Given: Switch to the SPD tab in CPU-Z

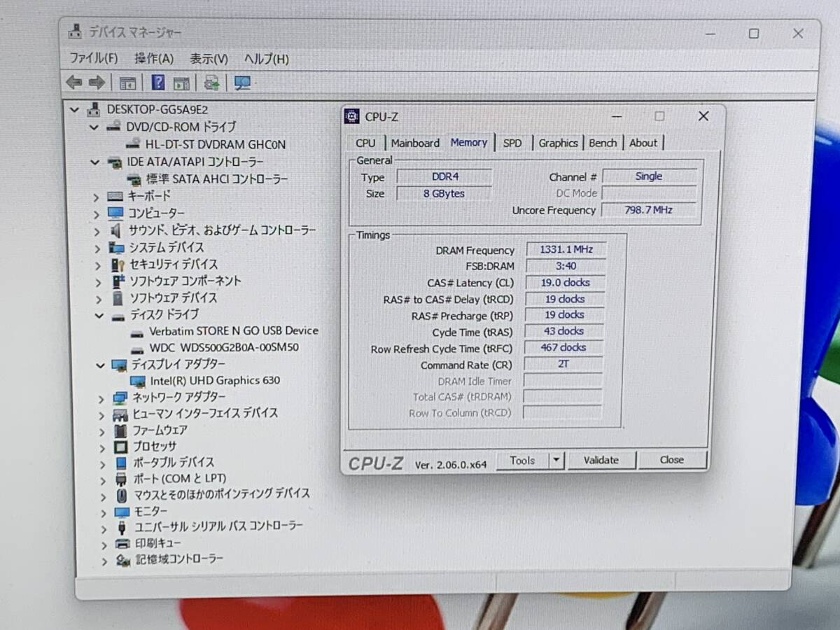Looking at the screenshot, I should (512, 143).
